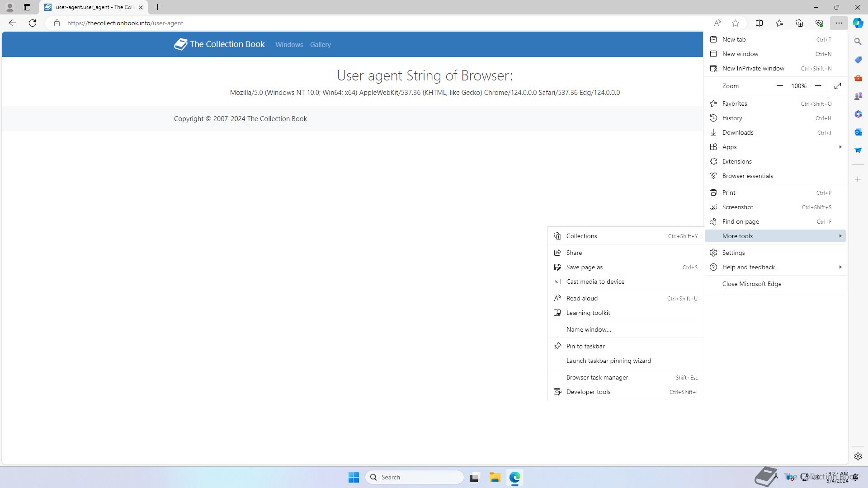Expand Help and feedback submenu

775,267
